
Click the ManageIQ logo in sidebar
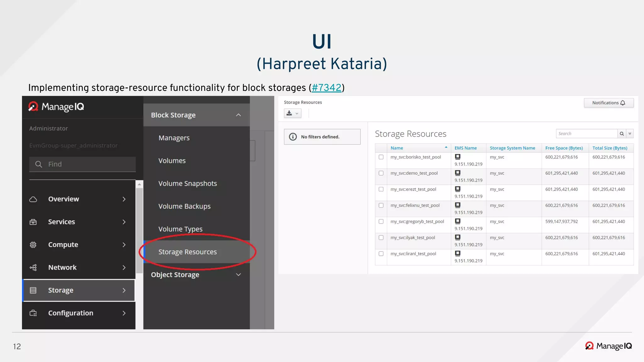[x=56, y=107]
